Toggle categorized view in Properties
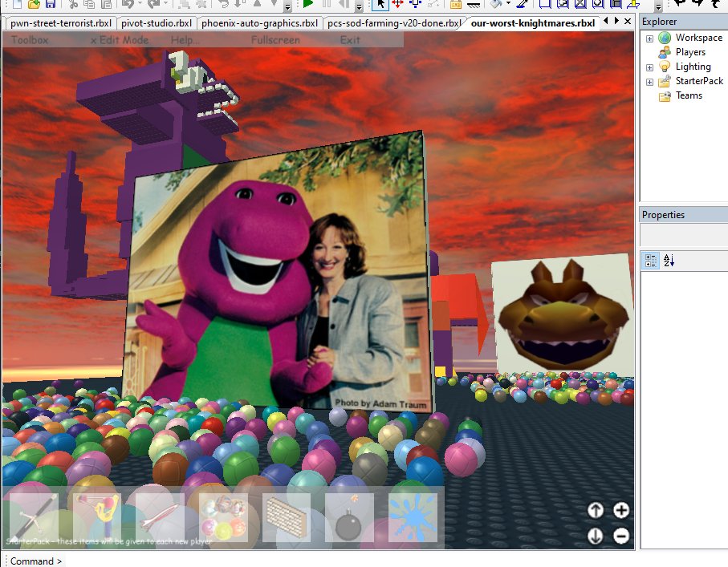This screenshot has width=728, height=567. pos(650,261)
